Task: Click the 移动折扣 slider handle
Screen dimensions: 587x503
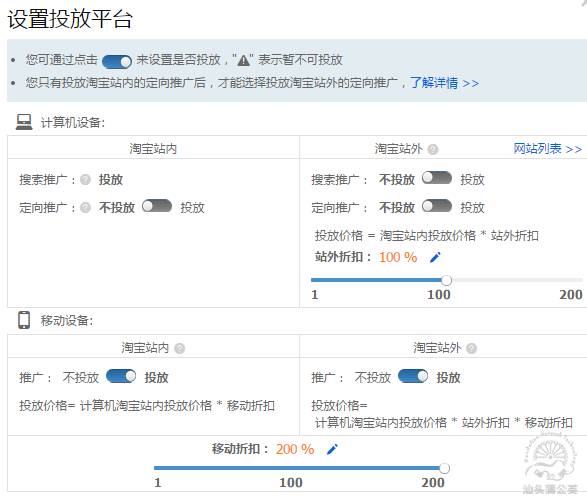Action: pos(444,468)
